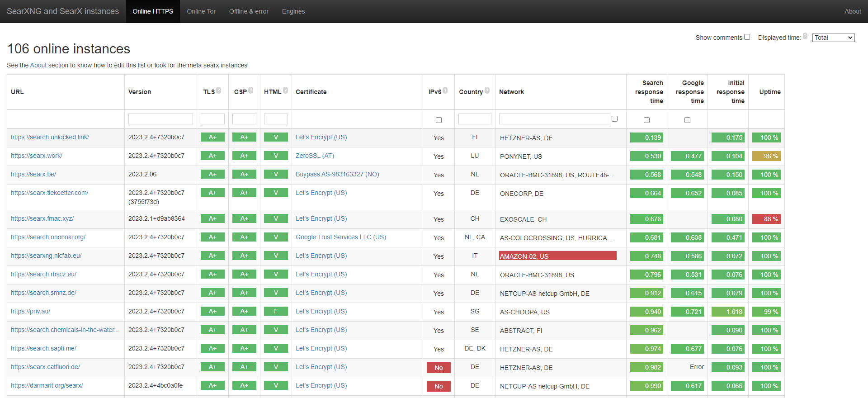Open the Offline & error tab
This screenshot has height=398, width=868.
(x=249, y=11)
